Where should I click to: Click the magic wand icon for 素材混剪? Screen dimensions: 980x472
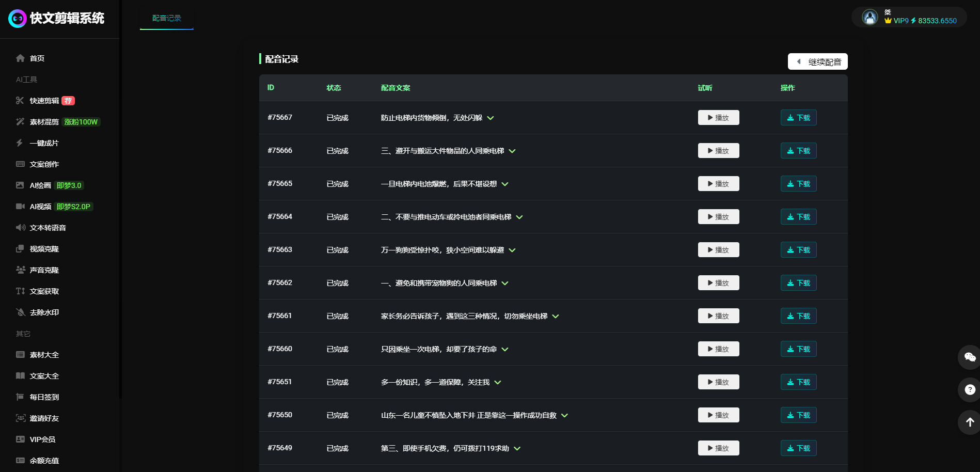(20, 122)
